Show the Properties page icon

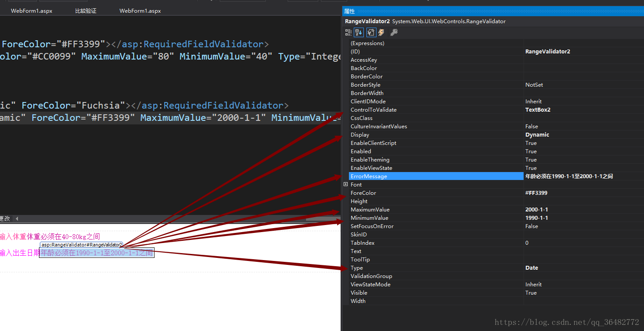pyautogui.click(x=371, y=32)
